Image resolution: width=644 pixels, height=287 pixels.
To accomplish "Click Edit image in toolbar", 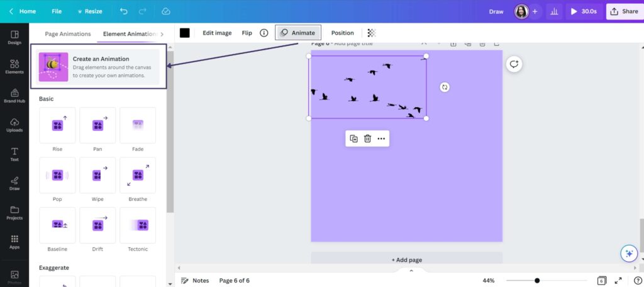I will [x=217, y=33].
